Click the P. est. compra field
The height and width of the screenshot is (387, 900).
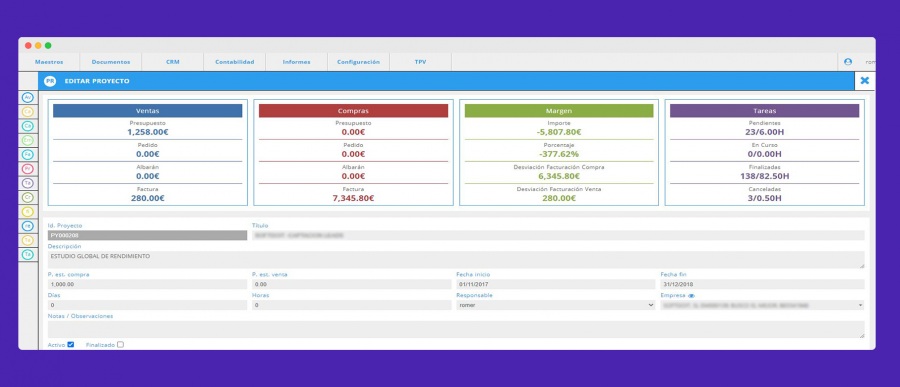(148, 284)
